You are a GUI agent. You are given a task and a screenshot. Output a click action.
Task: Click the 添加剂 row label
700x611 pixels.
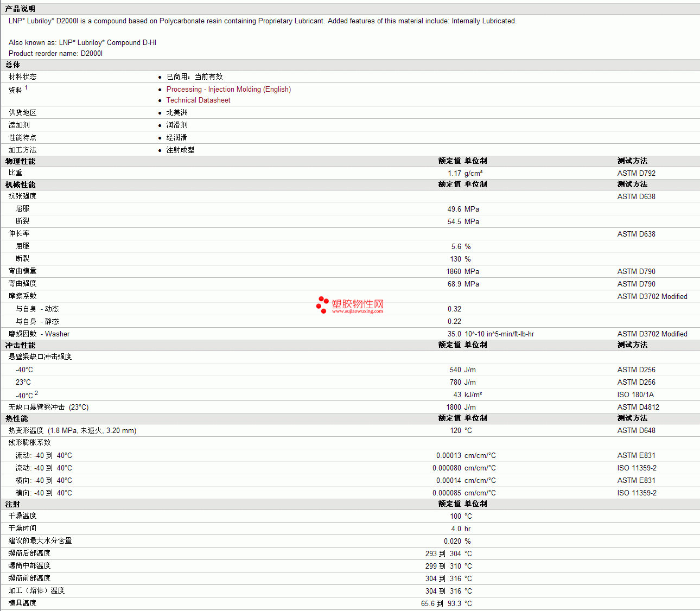(19, 125)
